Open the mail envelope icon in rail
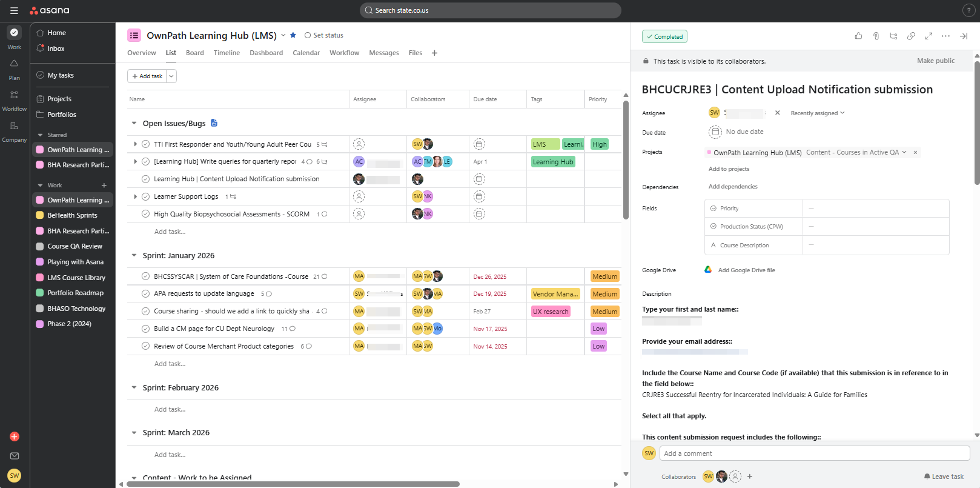 15,456
